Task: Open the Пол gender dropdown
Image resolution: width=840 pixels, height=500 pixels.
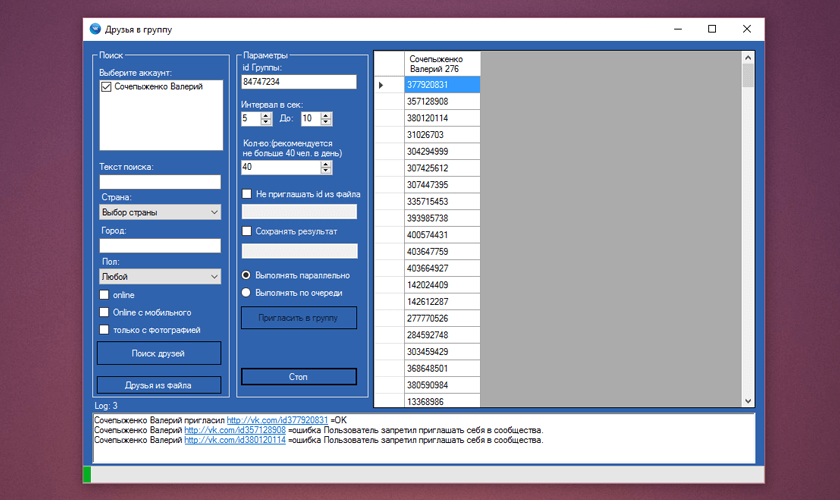Action: click(x=160, y=277)
